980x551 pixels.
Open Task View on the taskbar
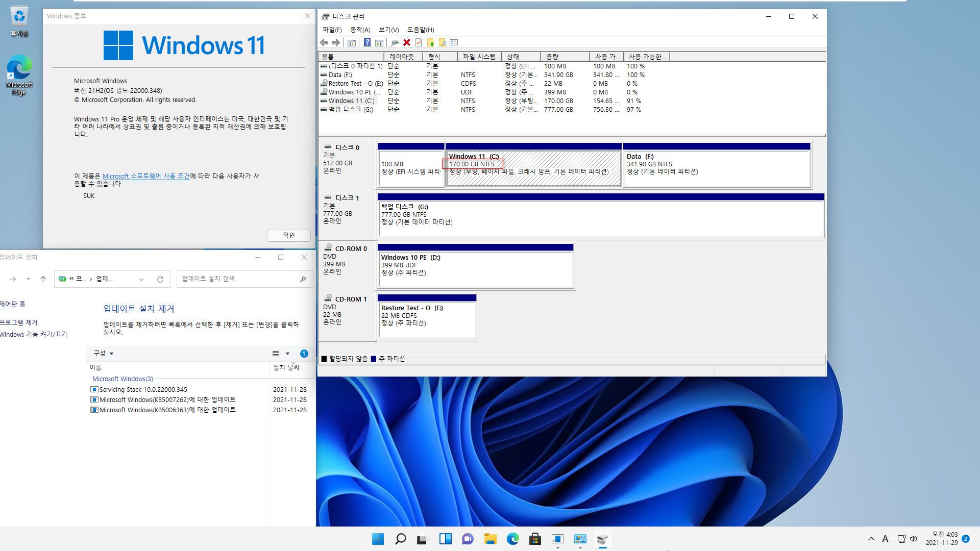(422, 539)
